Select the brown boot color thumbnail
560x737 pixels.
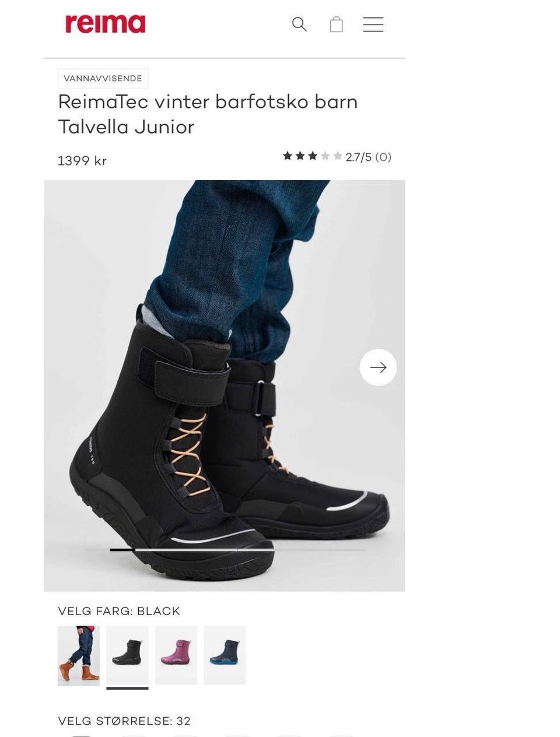coord(79,655)
